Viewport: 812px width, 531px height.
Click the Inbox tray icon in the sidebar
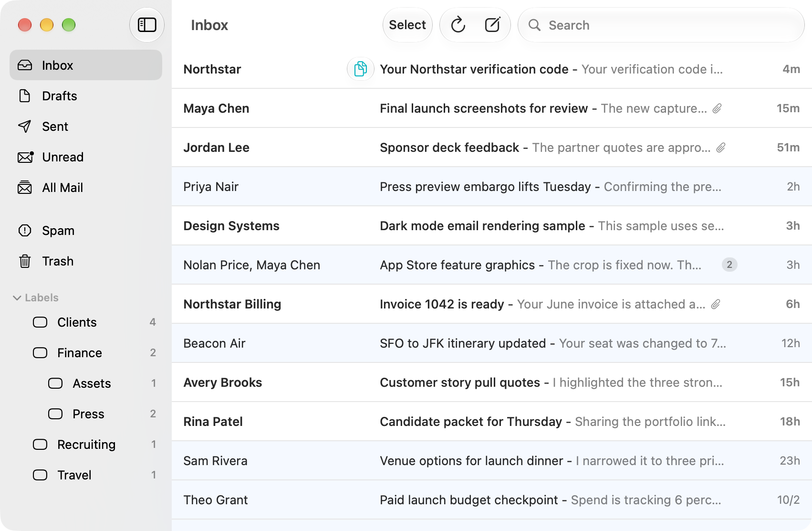pos(25,65)
